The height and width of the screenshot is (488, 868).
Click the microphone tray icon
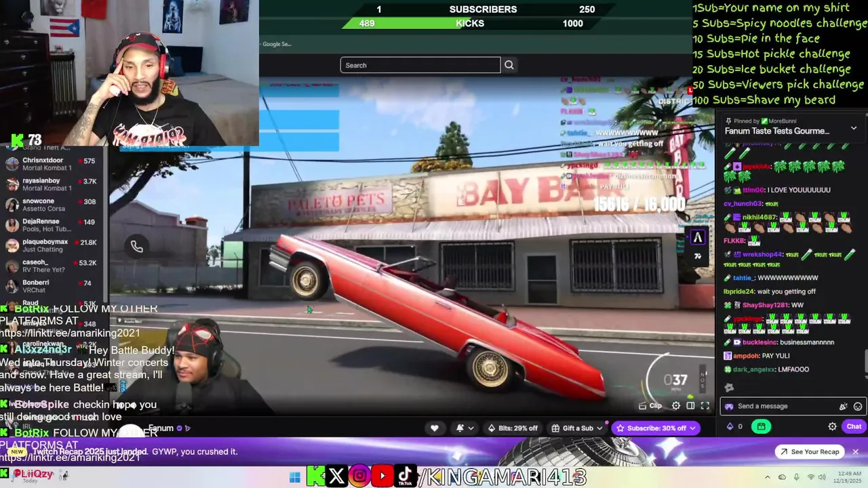796,477
